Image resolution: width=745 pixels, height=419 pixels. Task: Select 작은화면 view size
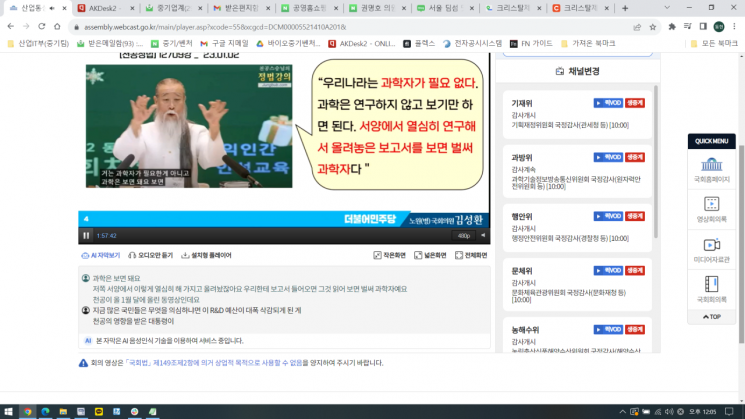click(390, 256)
